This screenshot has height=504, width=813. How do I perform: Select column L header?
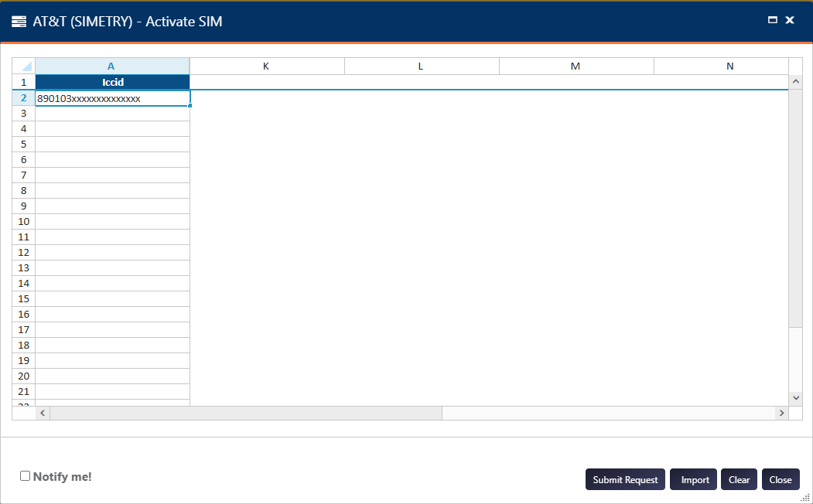(x=421, y=66)
